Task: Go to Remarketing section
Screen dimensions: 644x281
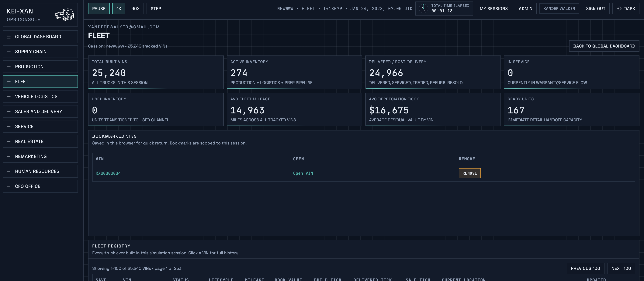Action: click(40, 156)
